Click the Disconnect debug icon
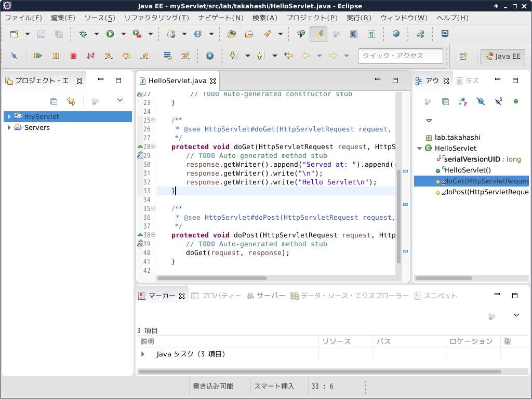The image size is (532, 399). (x=91, y=56)
